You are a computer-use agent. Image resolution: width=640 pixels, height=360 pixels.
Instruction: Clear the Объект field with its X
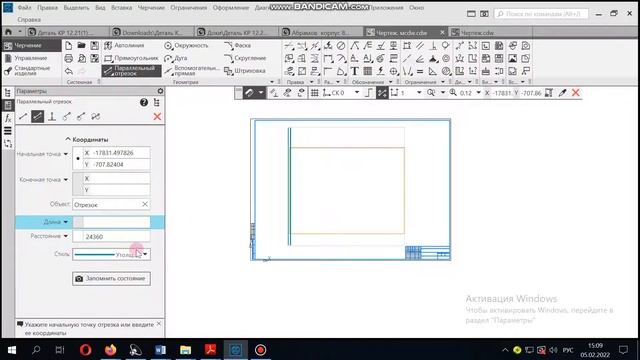pos(145,204)
